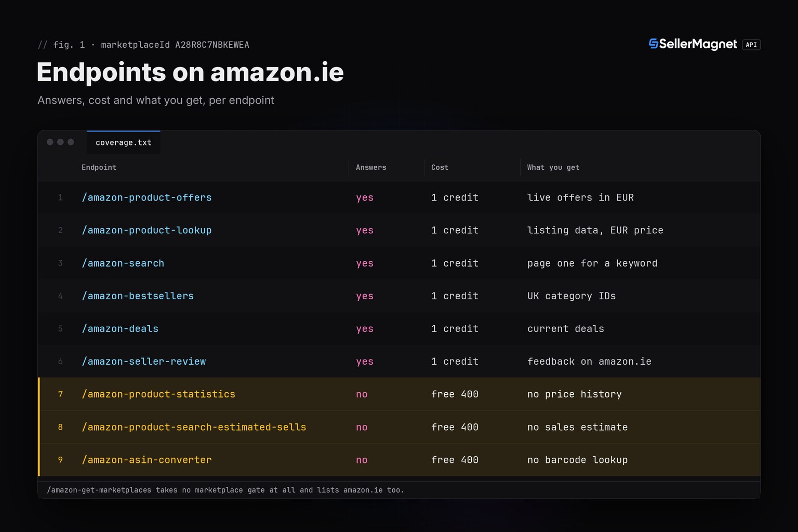Click "UK category IDs" cell
798x532 pixels.
coord(571,296)
